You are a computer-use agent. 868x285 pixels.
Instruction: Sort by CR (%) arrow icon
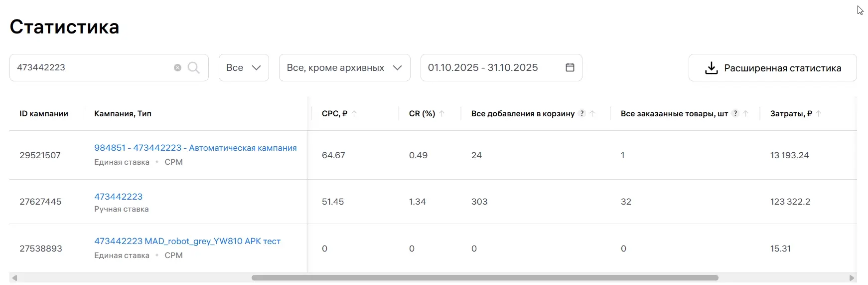[442, 114]
